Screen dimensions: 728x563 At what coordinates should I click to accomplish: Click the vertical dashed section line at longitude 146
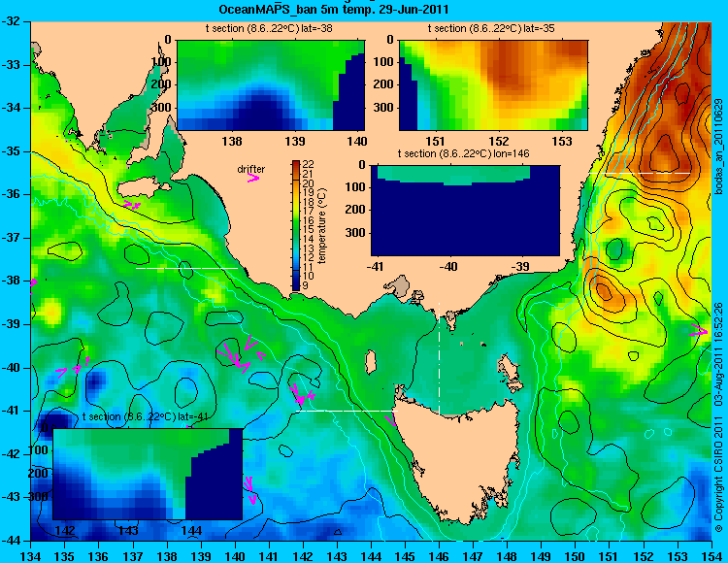(439, 358)
